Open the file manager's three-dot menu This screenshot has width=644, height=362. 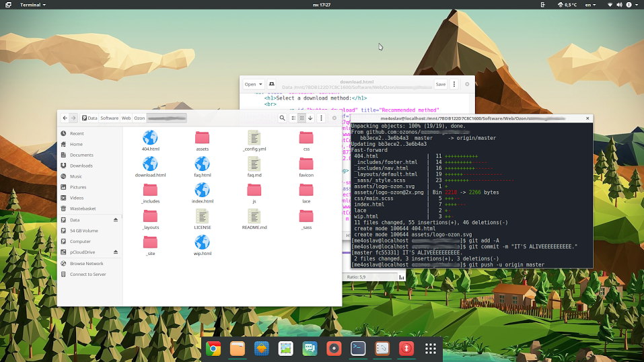point(320,118)
